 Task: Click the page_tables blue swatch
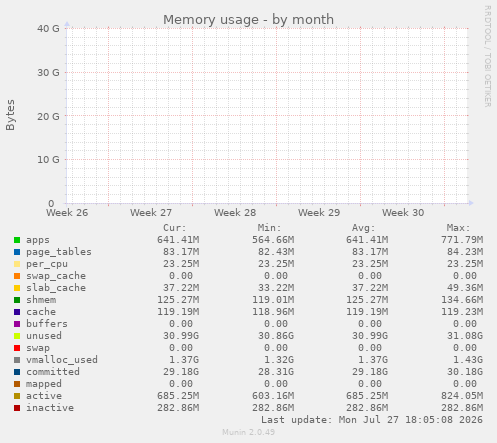point(17,252)
